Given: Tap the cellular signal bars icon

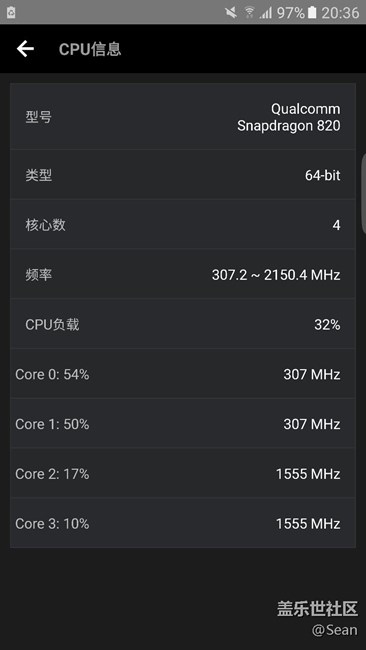Looking at the screenshot, I should click(265, 13).
